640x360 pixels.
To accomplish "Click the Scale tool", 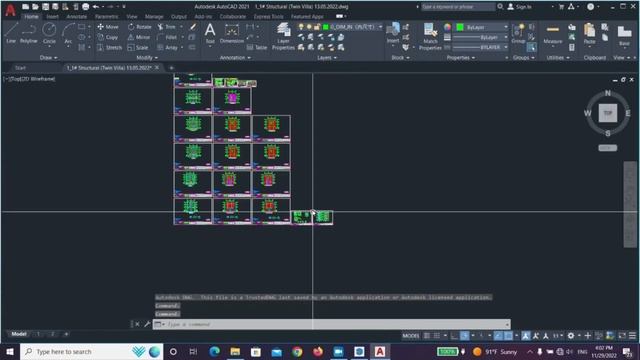I will 138,47.
